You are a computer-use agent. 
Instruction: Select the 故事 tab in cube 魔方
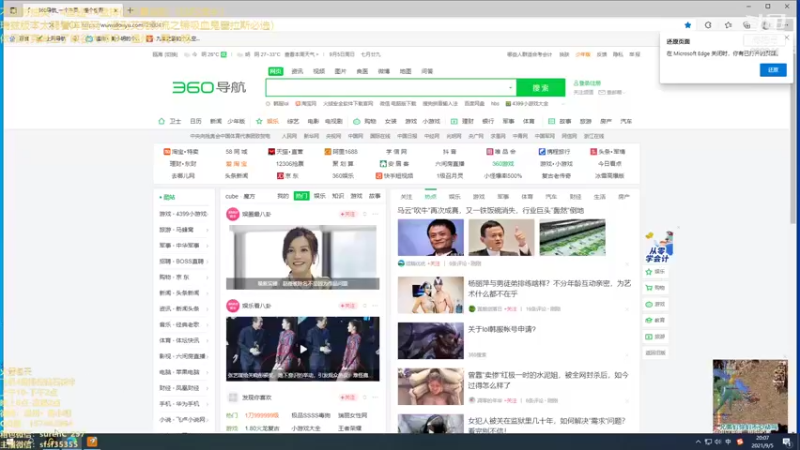[x=374, y=196]
